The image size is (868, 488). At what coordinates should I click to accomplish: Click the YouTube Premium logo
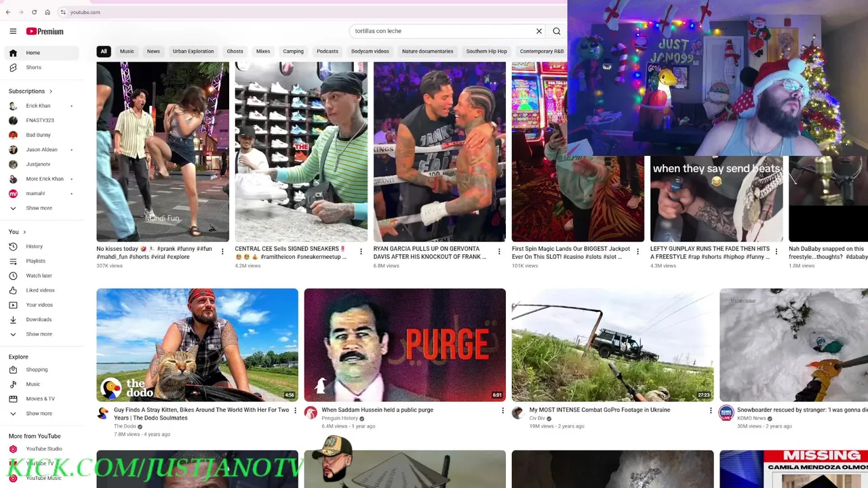point(45,31)
